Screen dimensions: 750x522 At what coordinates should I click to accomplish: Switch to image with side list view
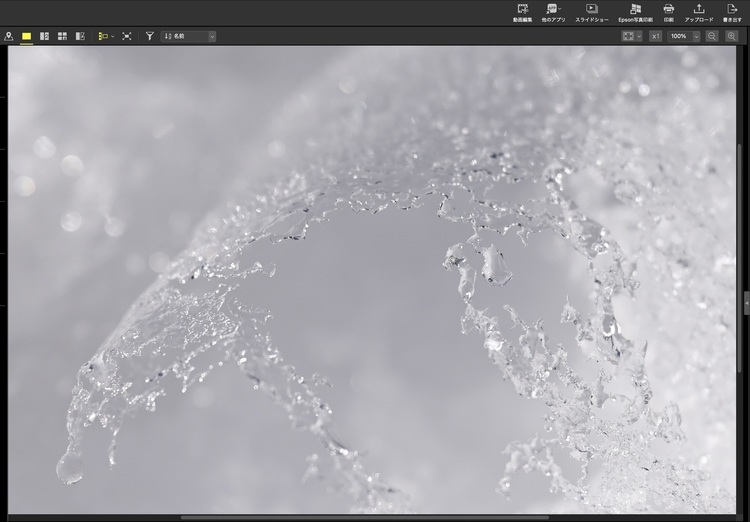click(x=44, y=36)
